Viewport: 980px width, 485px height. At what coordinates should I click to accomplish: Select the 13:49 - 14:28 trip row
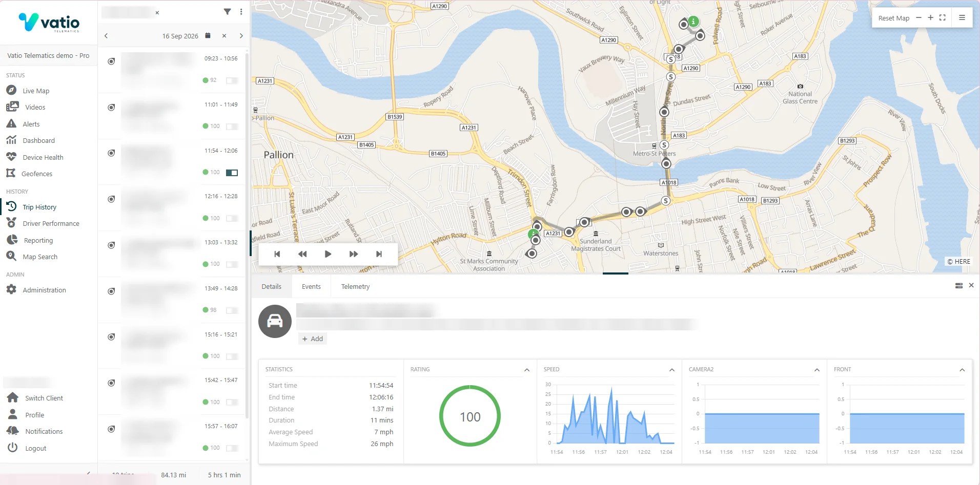pos(172,300)
